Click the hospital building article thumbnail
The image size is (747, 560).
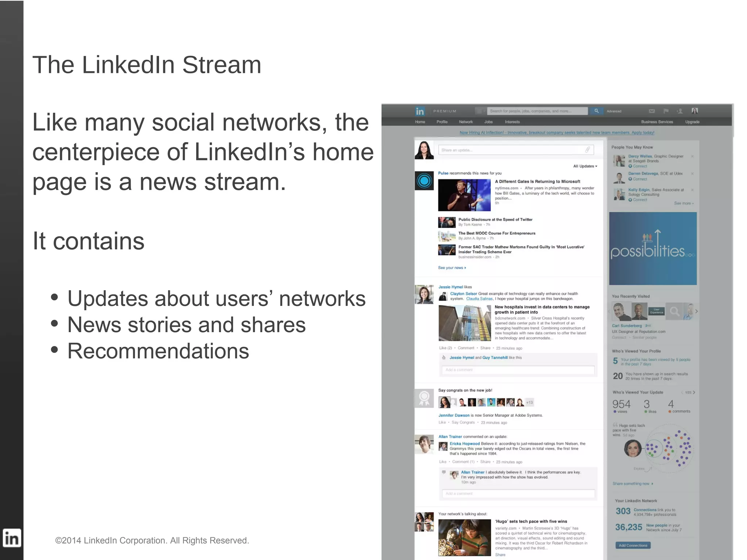pyautogui.click(x=464, y=323)
